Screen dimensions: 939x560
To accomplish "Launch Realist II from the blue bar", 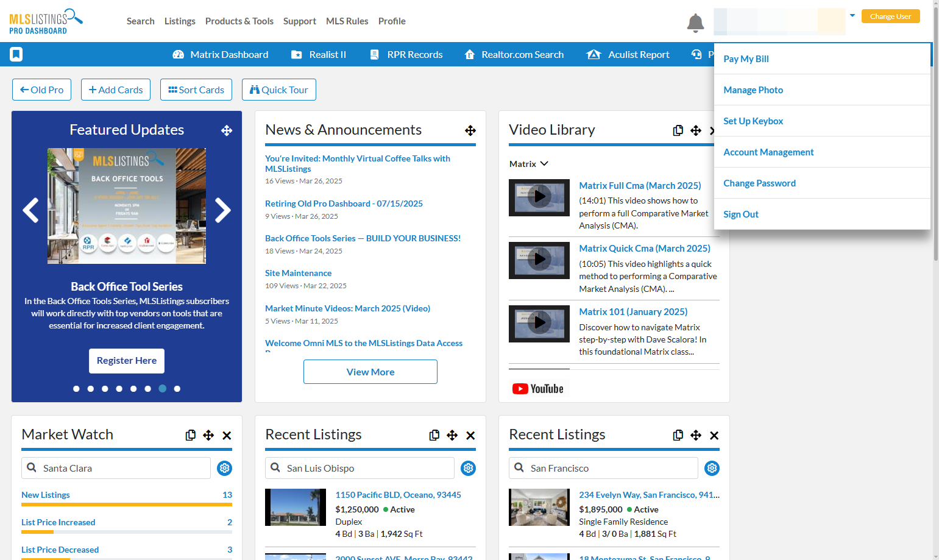I will [x=319, y=55].
